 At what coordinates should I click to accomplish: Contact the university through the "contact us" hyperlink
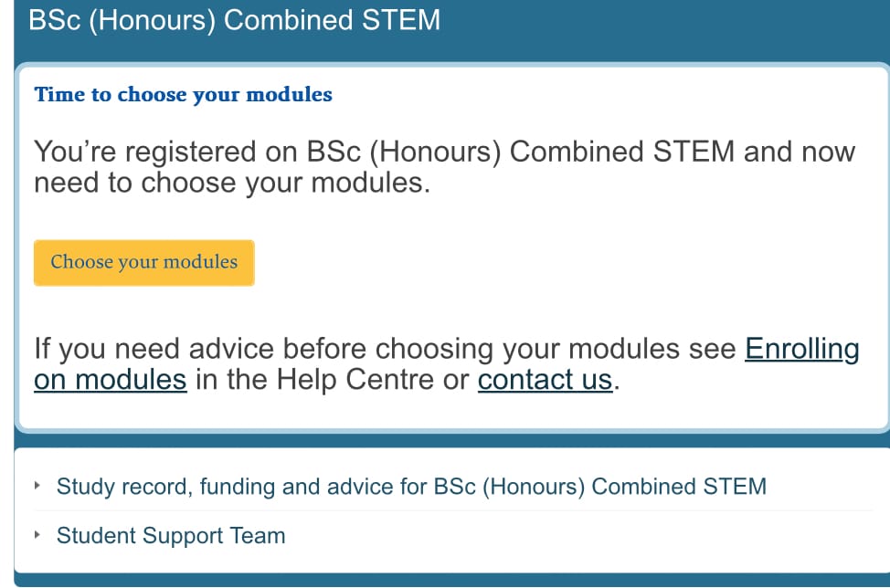(x=545, y=379)
